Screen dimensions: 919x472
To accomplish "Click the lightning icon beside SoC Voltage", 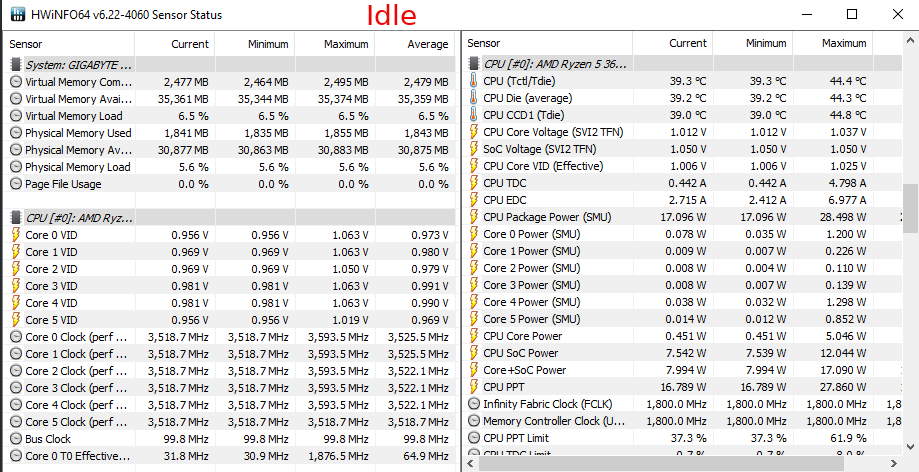I will point(474,149).
